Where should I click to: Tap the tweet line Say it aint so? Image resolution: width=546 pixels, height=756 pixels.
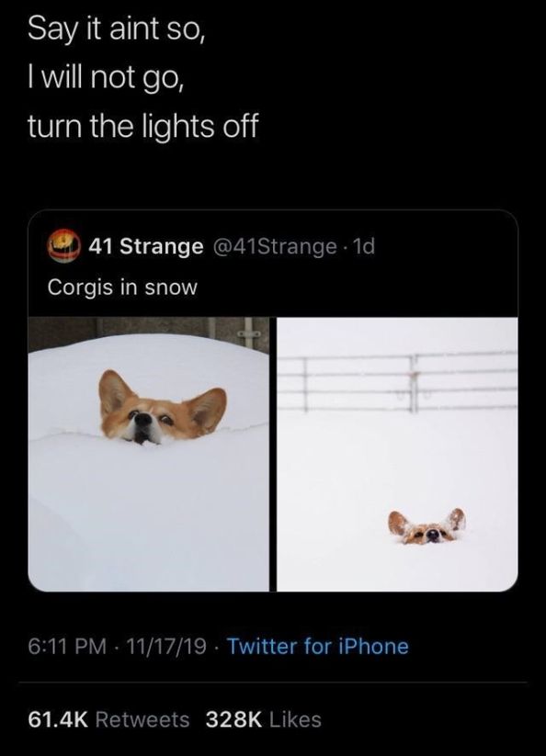[x=117, y=29]
